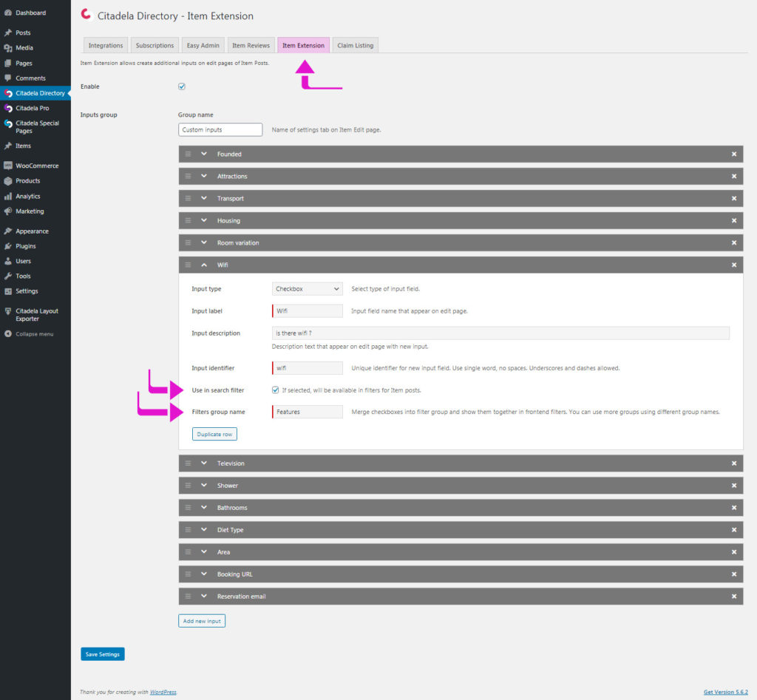Image resolution: width=757 pixels, height=700 pixels.
Task: Expand the Shower input panel
Action: [x=204, y=486]
